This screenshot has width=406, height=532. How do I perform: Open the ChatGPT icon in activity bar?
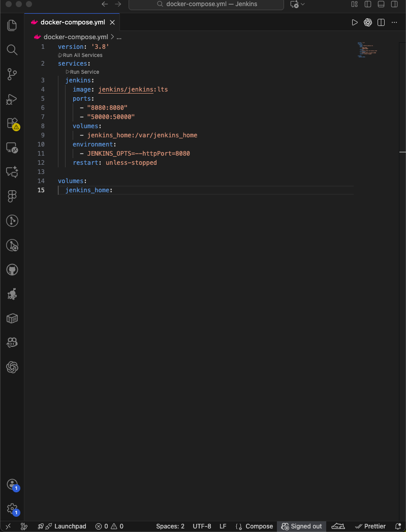[x=12, y=367]
